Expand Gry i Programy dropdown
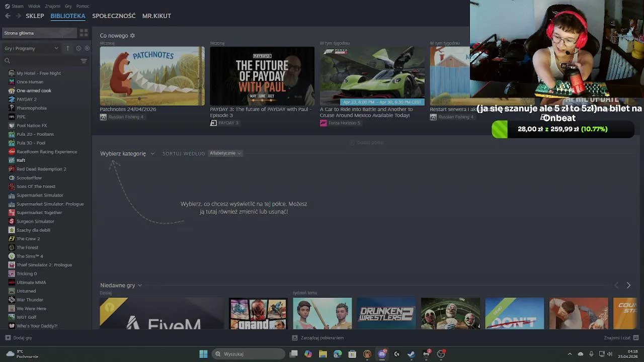 [32, 48]
